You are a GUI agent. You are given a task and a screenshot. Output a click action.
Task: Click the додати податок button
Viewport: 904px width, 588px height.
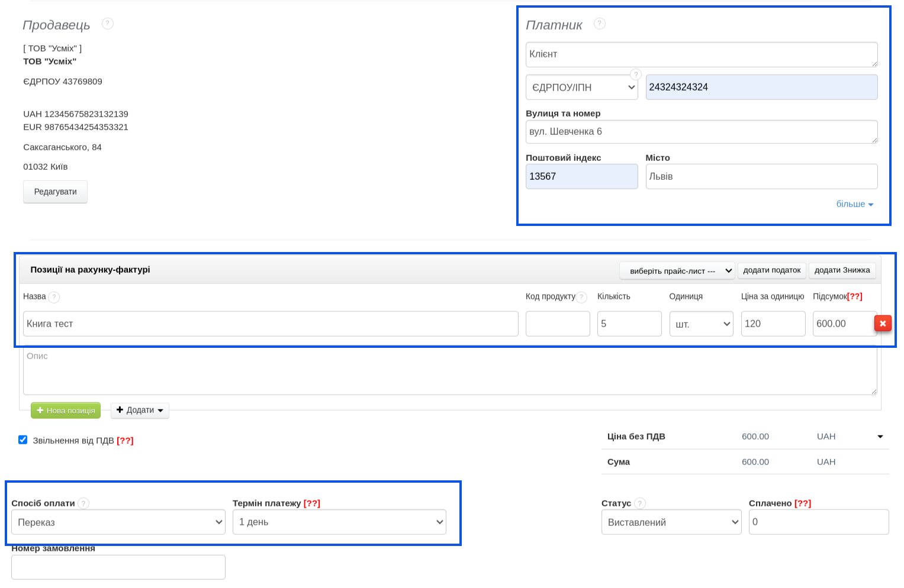[771, 270]
